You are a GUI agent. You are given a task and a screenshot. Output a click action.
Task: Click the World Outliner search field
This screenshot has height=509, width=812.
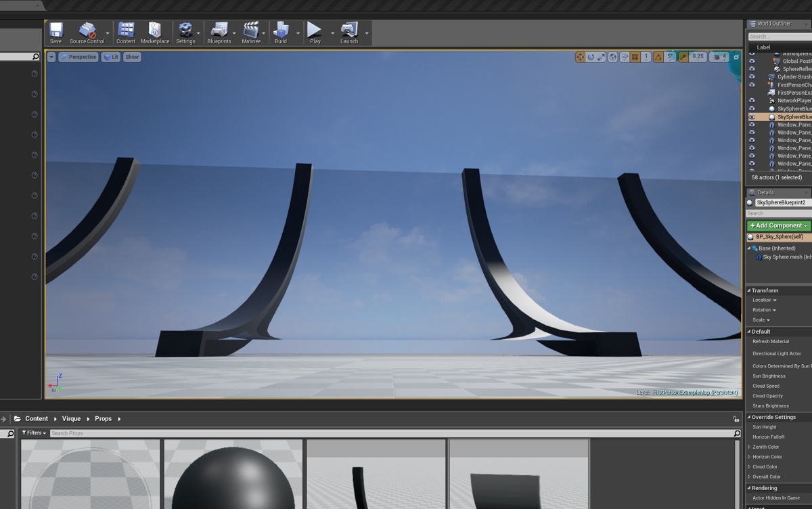(780, 37)
